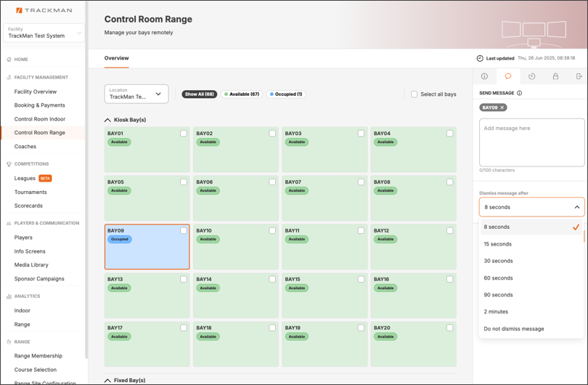Screen dimensions: 588x385
Task: Tick the BAY01 checkbox
Action: [x=184, y=133]
